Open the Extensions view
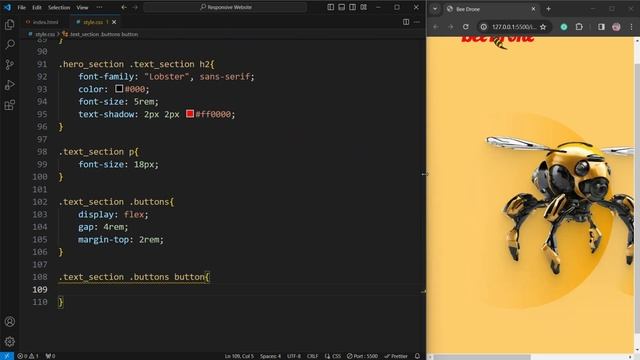 pos(10,105)
